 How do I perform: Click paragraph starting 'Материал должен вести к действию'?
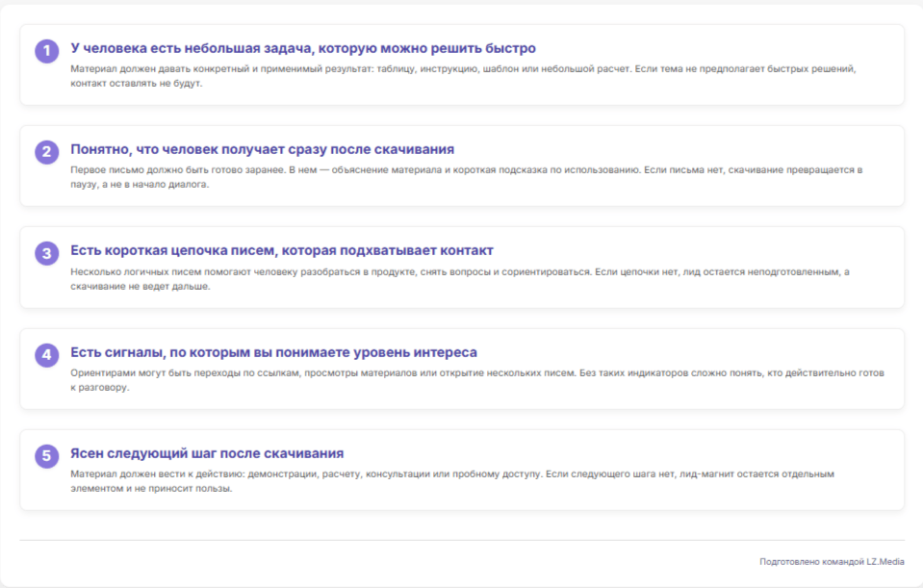point(452,481)
